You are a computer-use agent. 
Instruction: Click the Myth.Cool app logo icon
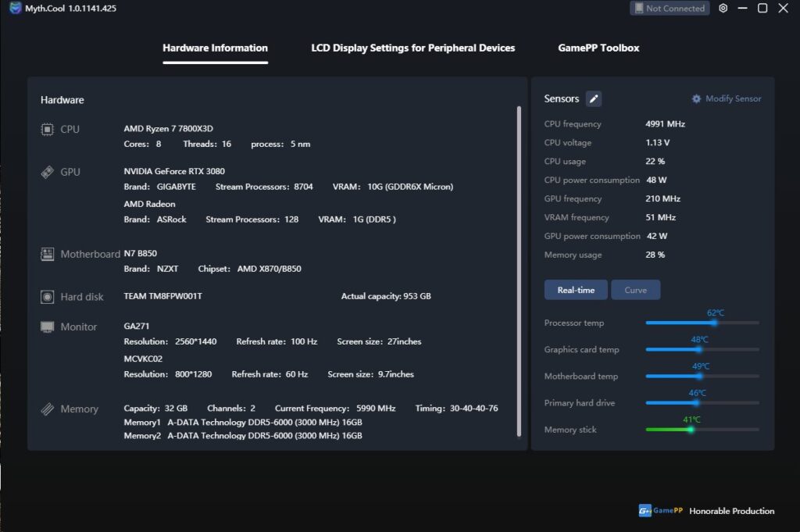pos(15,8)
